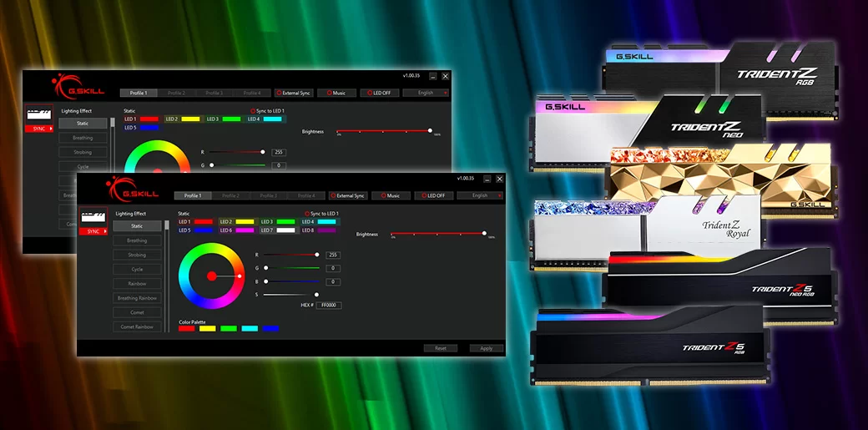868x430 pixels.
Task: Select Breathing lighting effect in front window
Action: [137, 240]
